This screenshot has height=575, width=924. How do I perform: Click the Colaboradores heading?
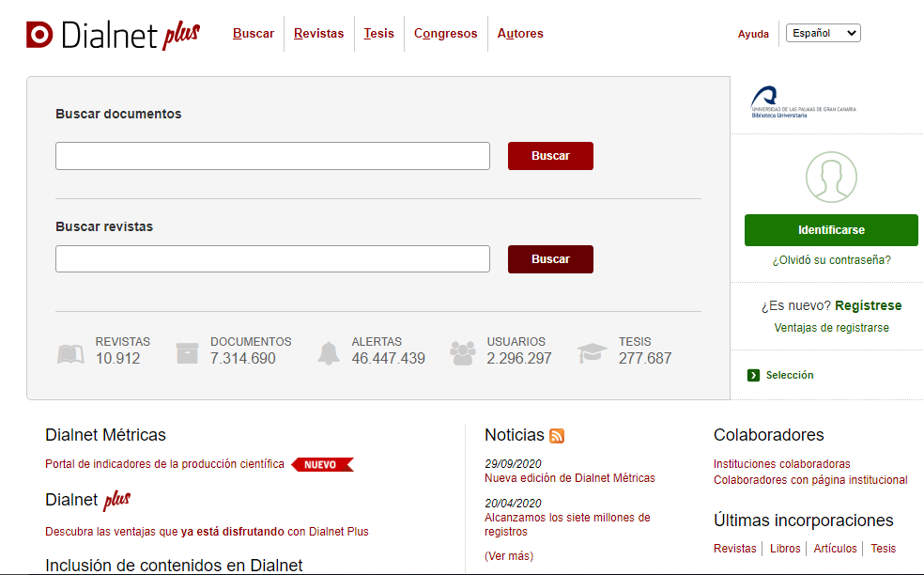(769, 435)
